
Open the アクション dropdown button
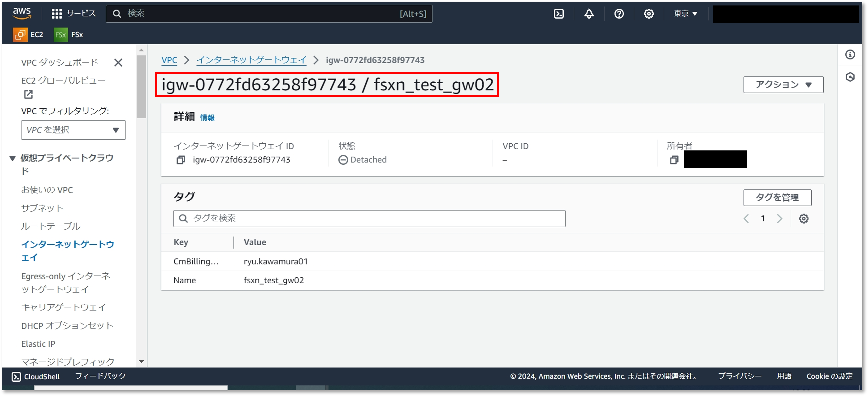(x=783, y=85)
